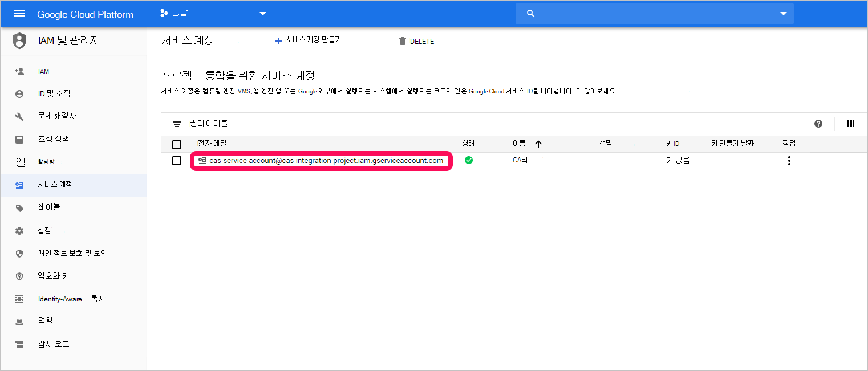Select 암호화 키 in the sidebar
This screenshot has width=868, height=371.
(x=54, y=276)
